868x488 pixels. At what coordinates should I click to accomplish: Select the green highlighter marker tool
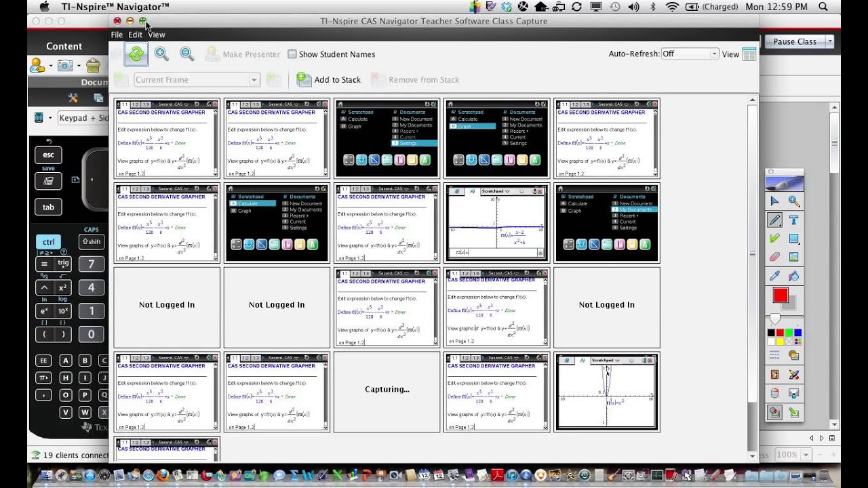pyautogui.click(x=774, y=239)
